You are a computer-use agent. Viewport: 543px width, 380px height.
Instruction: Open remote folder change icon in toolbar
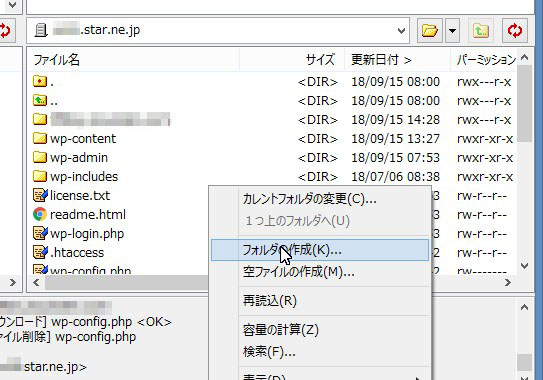click(429, 30)
